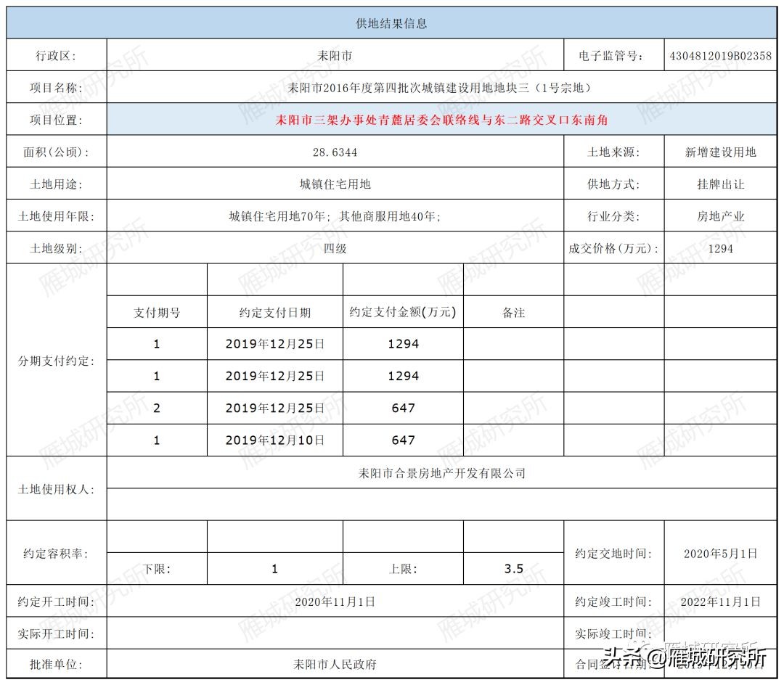Click the 土地级别 value 四级
Image resolution: width=784 pixels, height=685 pixels.
click(x=334, y=248)
